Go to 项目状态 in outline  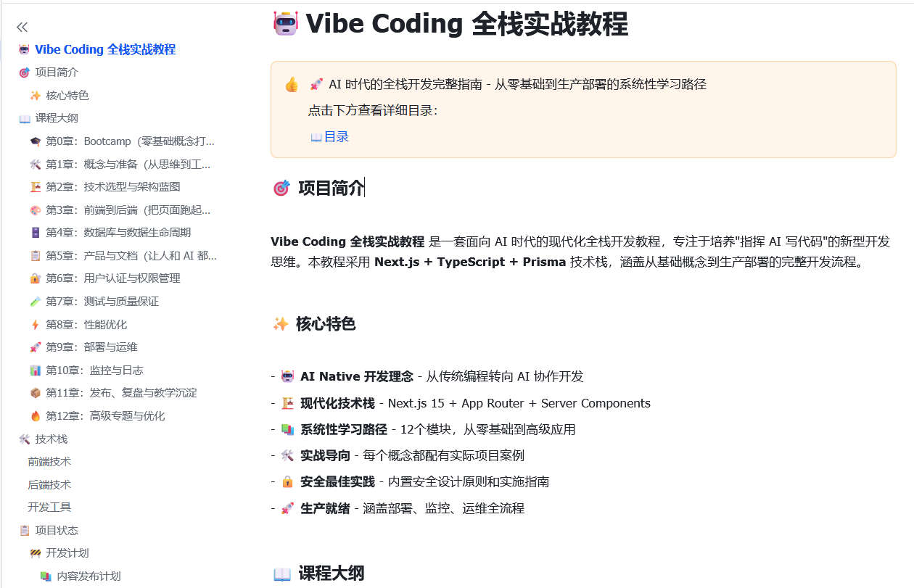(57, 531)
